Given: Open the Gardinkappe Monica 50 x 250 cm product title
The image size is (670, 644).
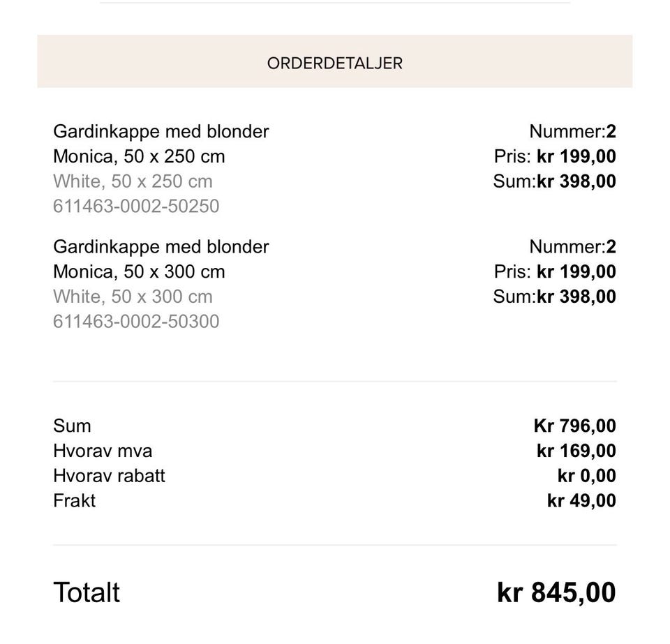Looking at the screenshot, I should point(161,144).
